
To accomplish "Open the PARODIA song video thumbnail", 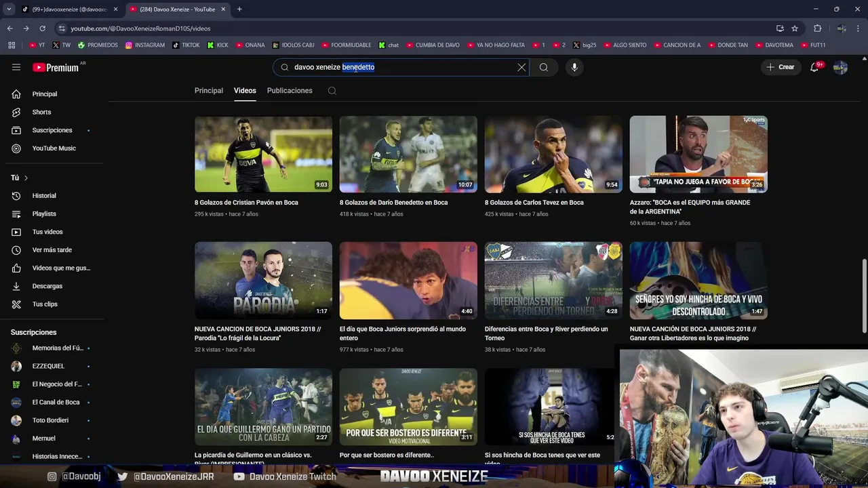I will [263, 280].
